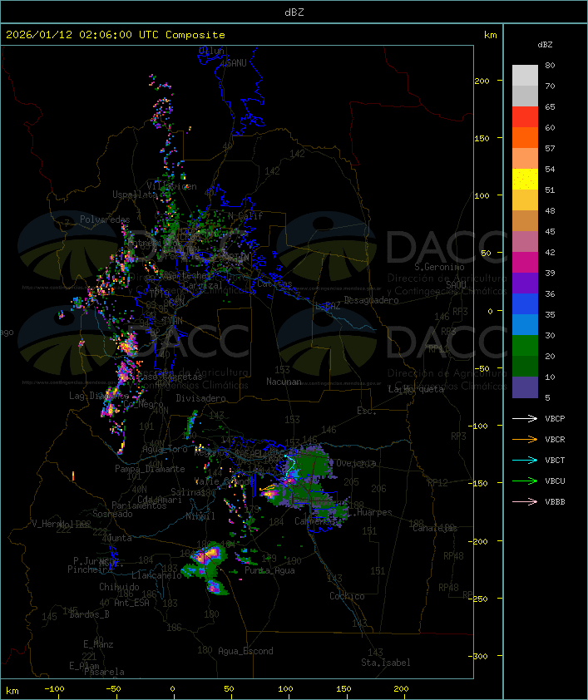Pick the tan 45-48 dBZ swatch
This screenshot has width=588, height=700.
click(525, 221)
